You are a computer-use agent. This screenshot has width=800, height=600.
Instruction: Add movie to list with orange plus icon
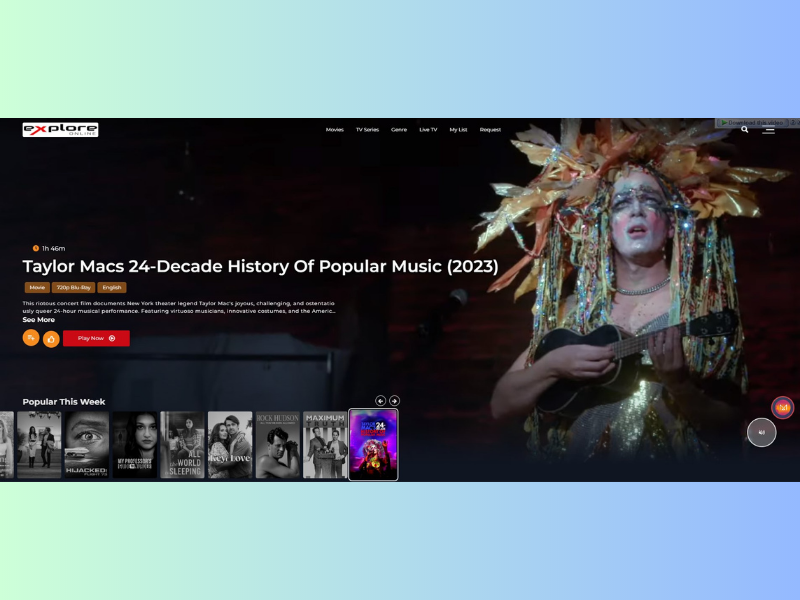(31, 338)
